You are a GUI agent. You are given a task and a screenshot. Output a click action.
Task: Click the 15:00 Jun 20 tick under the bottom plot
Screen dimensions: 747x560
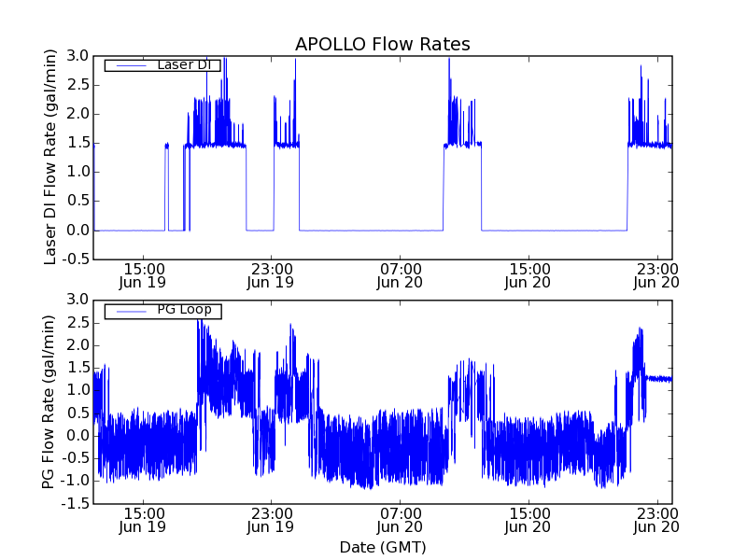[529, 519]
